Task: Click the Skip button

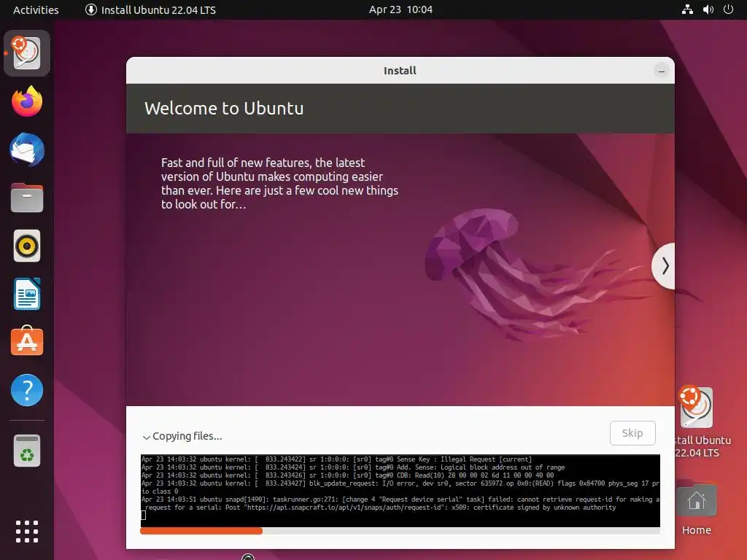Action: (632, 433)
